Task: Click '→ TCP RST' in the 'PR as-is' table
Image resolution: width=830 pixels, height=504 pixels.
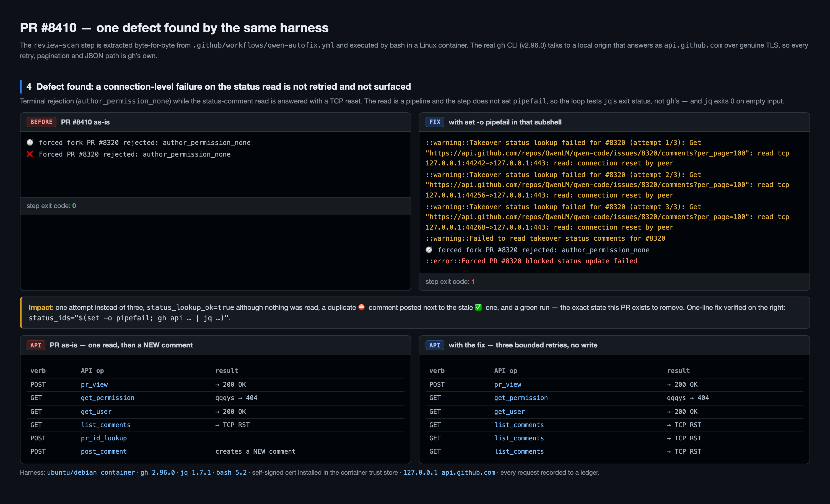Action: [232, 425]
